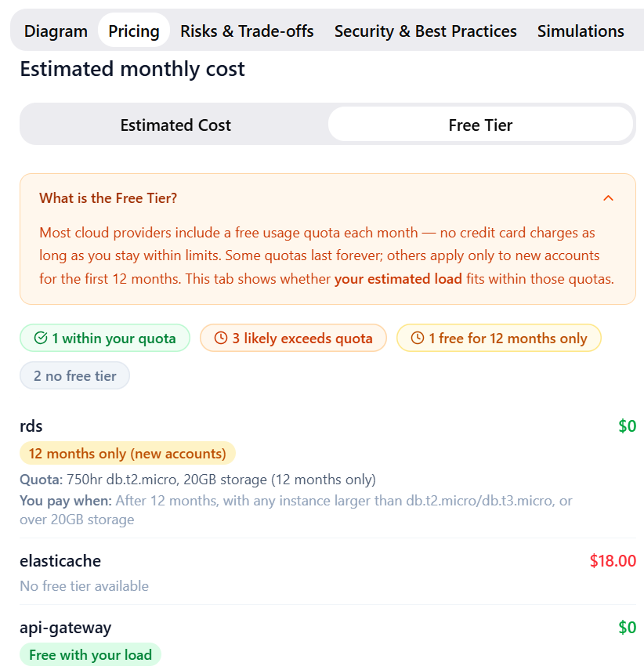This screenshot has width=644, height=670.
Task: Click the rds service row title
Action: (x=31, y=426)
